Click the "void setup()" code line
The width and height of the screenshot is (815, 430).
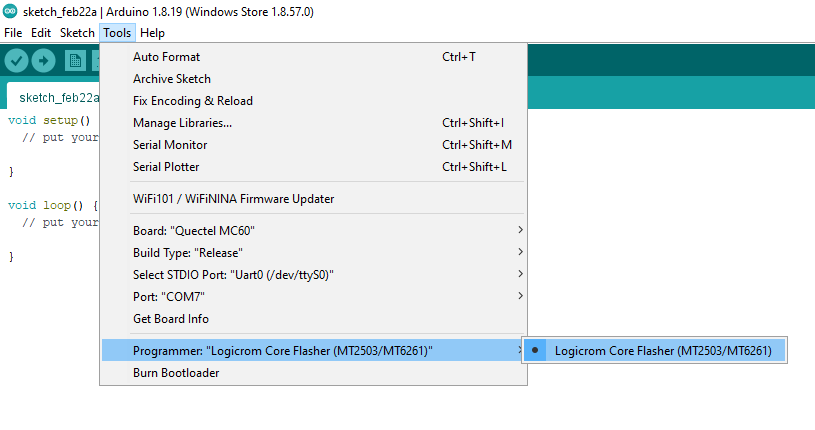pos(49,120)
